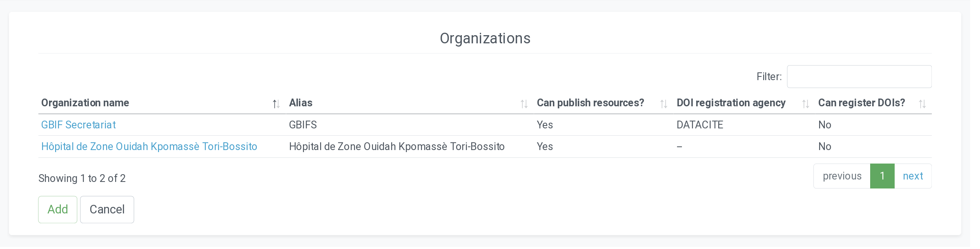Open GBIF Secretariat organization link

(78, 125)
